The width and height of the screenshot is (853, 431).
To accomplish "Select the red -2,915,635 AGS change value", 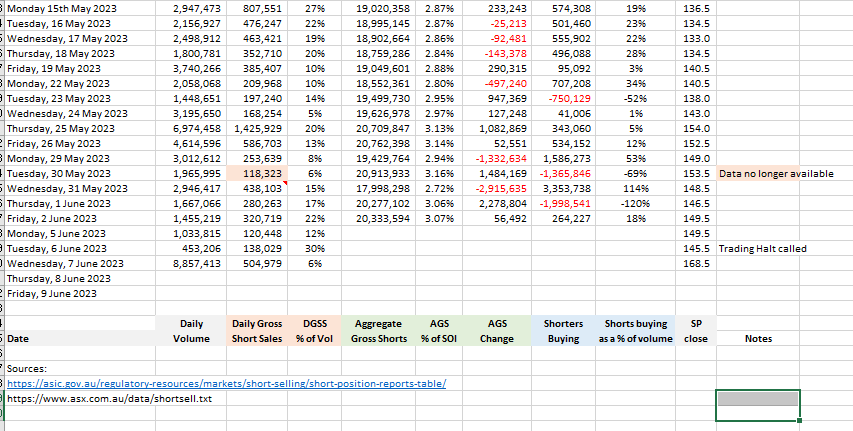I will click(497, 188).
